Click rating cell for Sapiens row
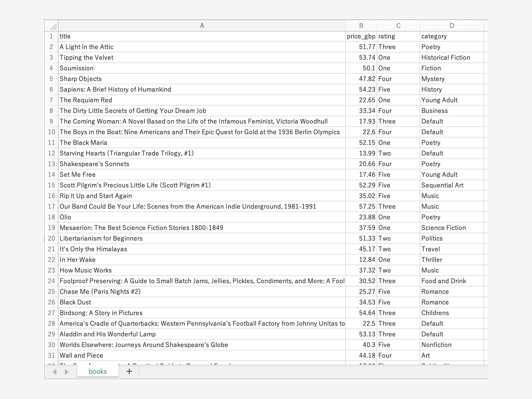Image resolution: width=532 pixels, height=399 pixels. coord(398,89)
